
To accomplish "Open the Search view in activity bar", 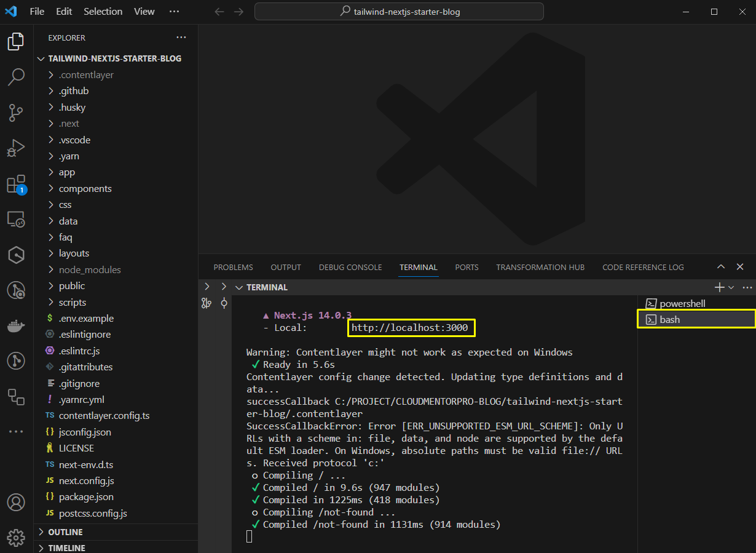I will click(x=16, y=77).
